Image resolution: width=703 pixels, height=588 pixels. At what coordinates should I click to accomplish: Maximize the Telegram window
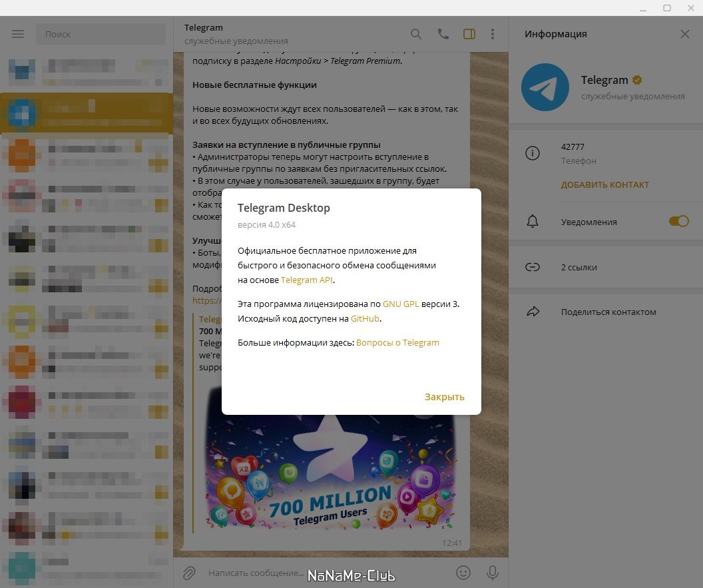(x=667, y=8)
